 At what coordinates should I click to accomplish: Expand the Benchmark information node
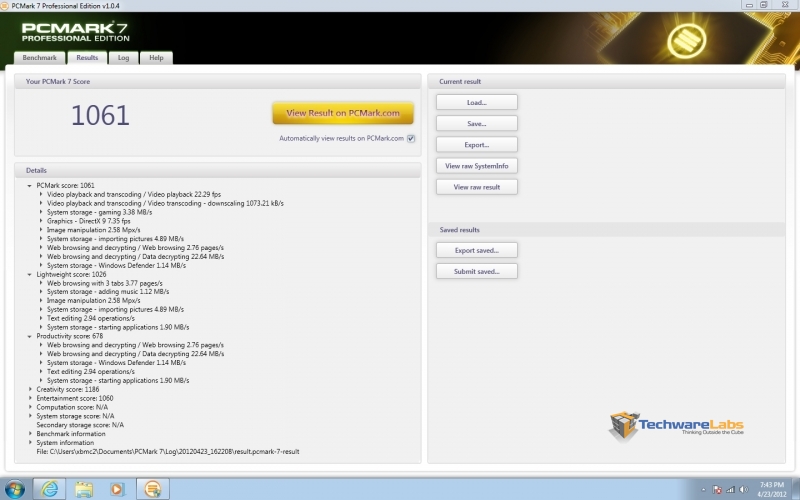[30, 434]
